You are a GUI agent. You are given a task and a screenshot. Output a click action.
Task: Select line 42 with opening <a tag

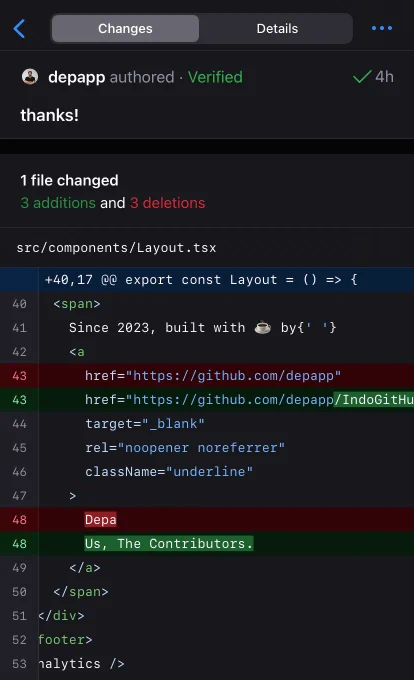pos(207,352)
